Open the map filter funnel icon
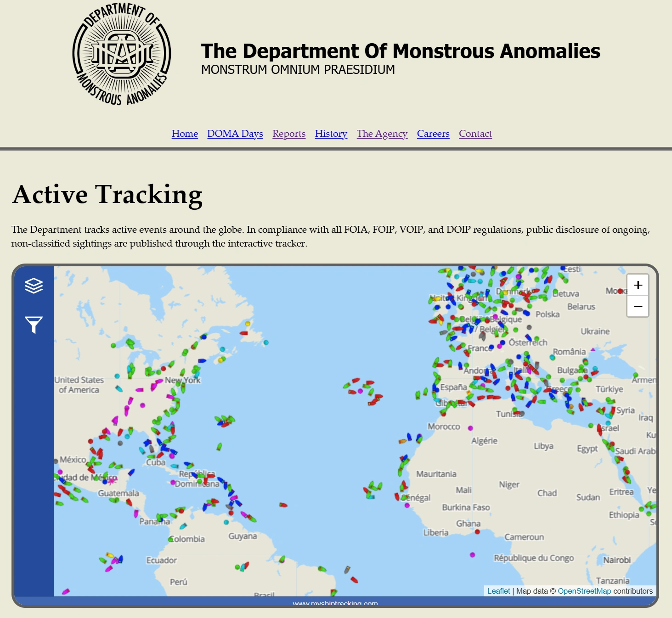 pyautogui.click(x=34, y=325)
